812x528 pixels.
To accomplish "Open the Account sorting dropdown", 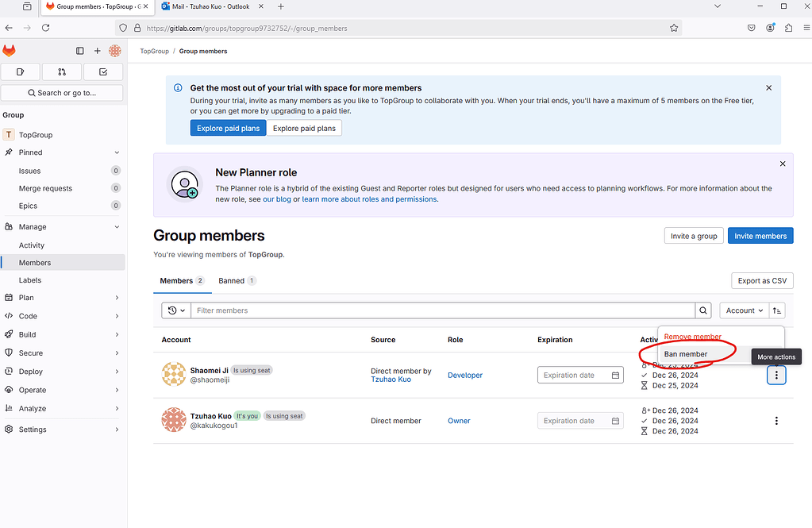I will [x=743, y=310].
